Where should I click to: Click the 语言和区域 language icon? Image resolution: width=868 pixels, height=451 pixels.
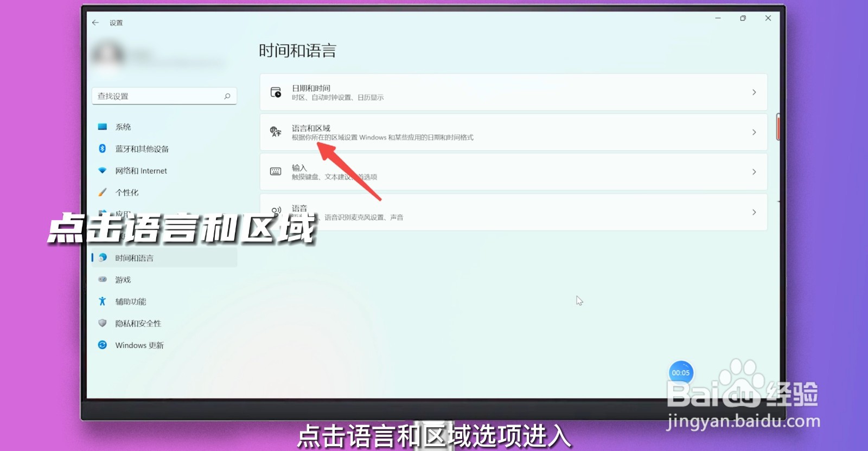(x=276, y=132)
